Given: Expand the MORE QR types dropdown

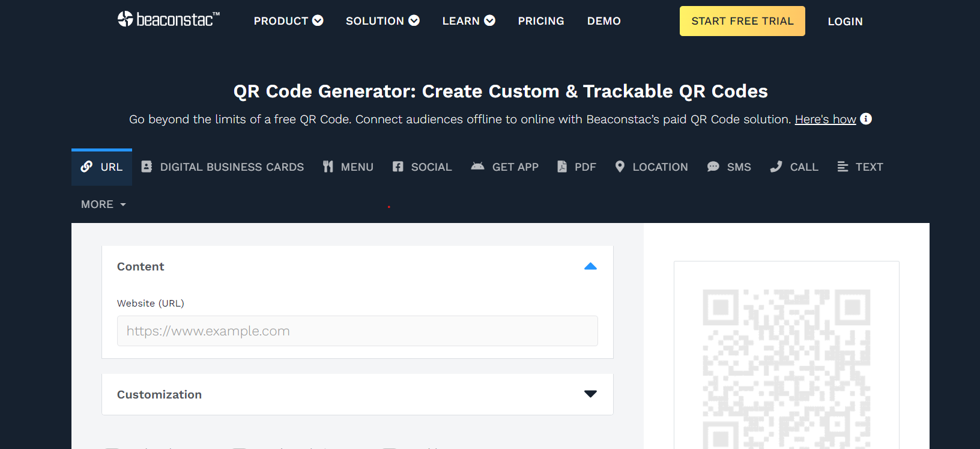Looking at the screenshot, I should pos(103,204).
